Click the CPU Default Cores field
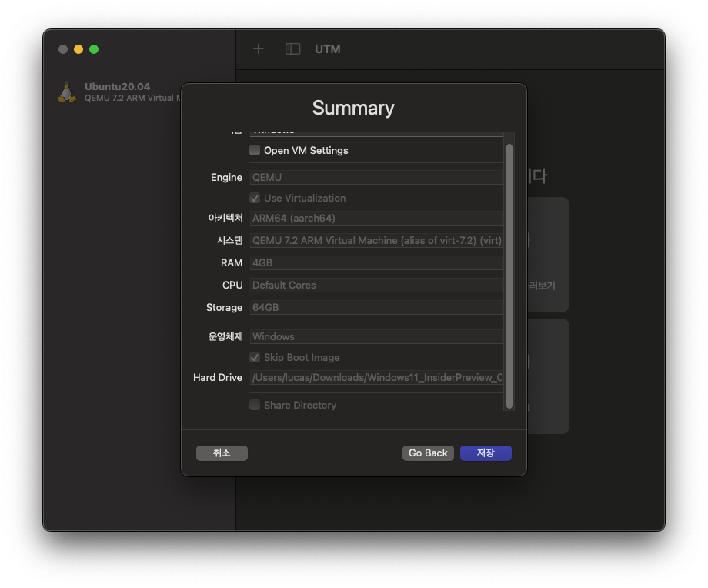708x588 pixels. [376, 285]
